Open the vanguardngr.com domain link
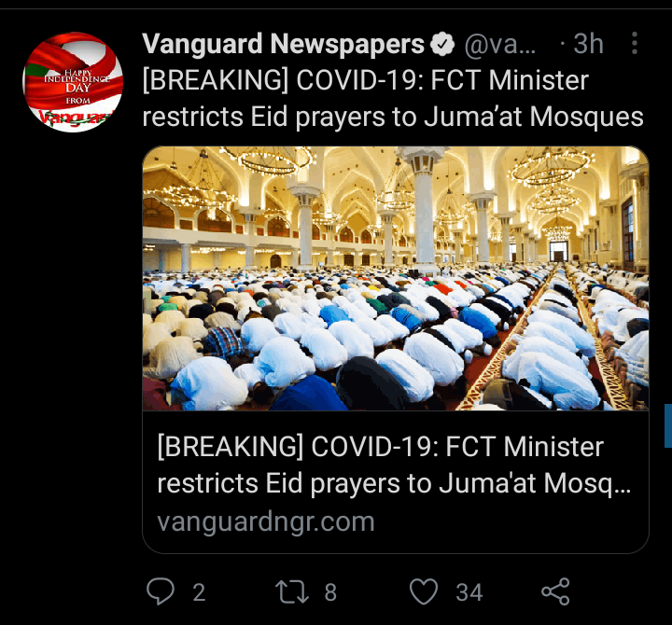 tap(266, 521)
